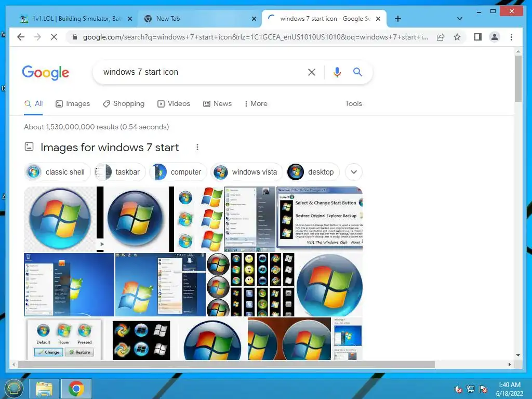Click the URL in the address bar

click(x=256, y=37)
